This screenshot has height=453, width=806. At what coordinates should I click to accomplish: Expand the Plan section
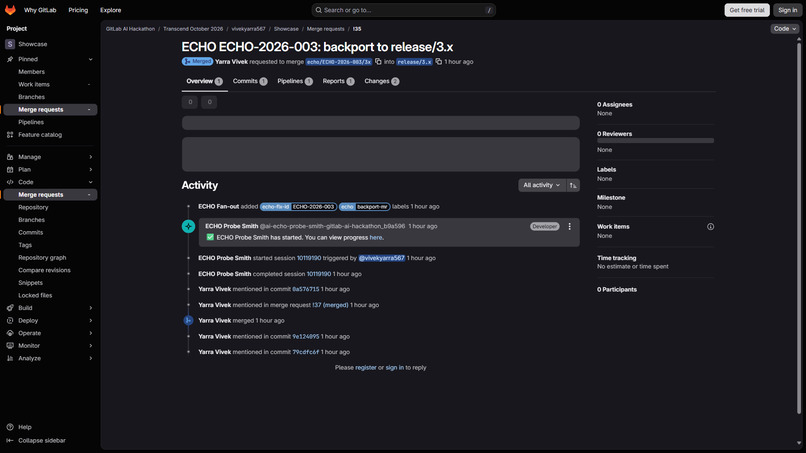(90, 170)
